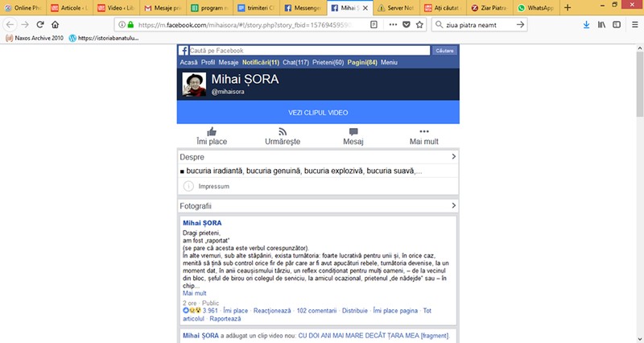Click Îmi place pagina link
Screen dimensions: 644x343
(x=395, y=311)
